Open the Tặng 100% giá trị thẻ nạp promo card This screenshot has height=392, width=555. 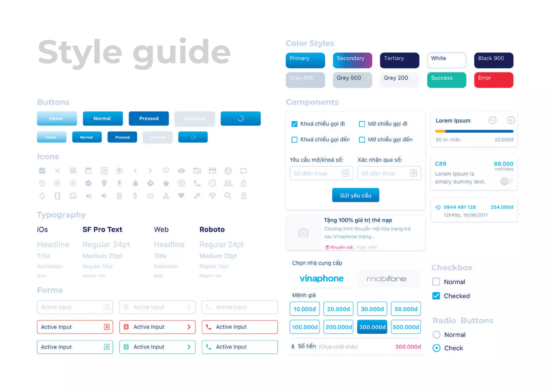tap(355, 233)
